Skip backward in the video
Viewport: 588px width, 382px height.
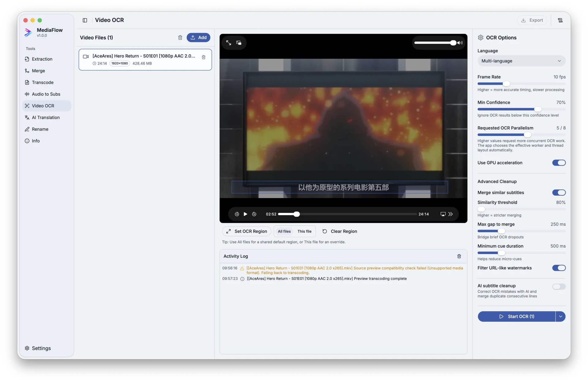pyautogui.click(x=237, y=214)
